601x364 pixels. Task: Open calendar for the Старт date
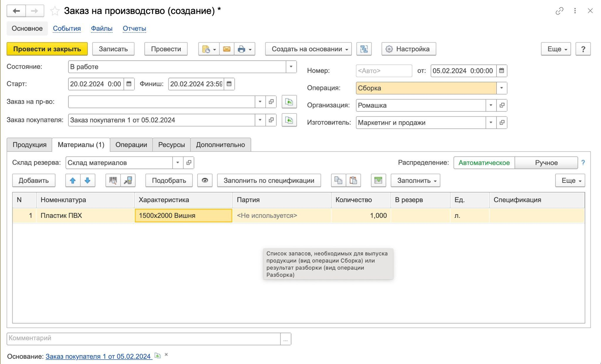(129, 84)
